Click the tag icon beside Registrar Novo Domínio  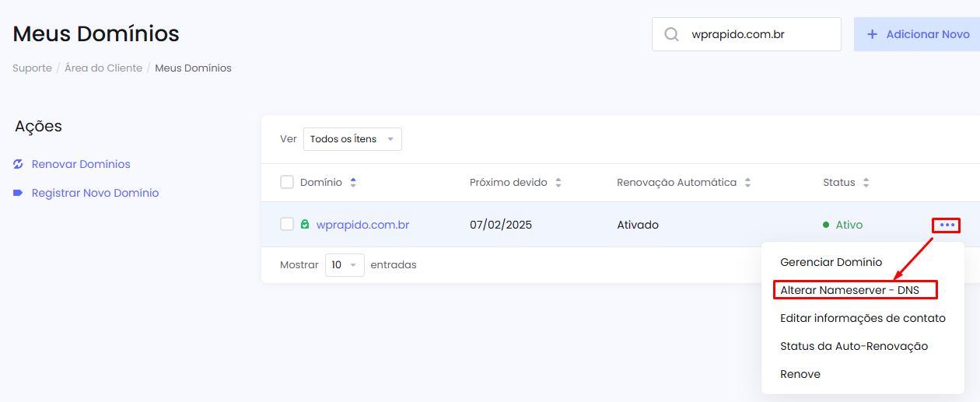[x=19, y=193]
